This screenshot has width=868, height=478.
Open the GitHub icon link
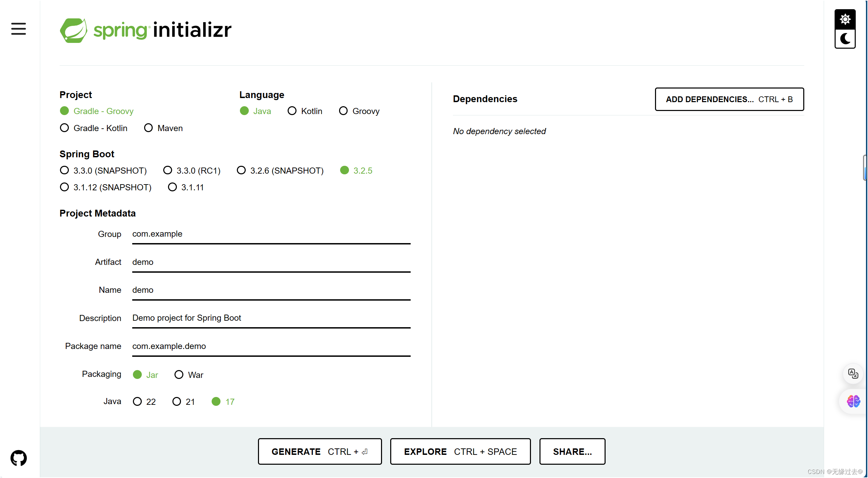click(x=18, y=458)
